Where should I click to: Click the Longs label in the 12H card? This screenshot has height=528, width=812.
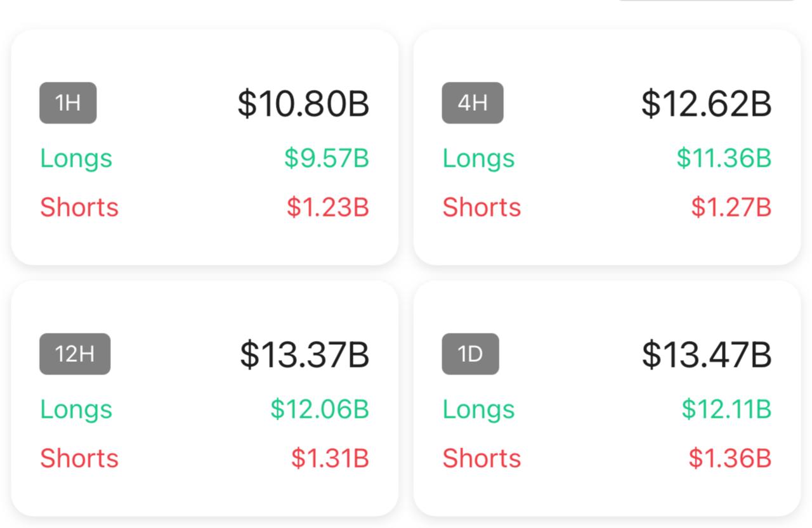[x=76, y=409]
